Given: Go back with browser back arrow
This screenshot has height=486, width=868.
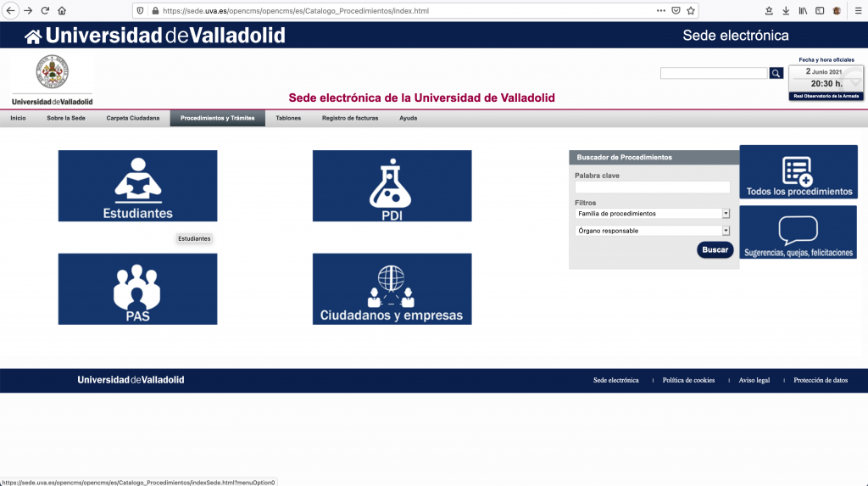Looking at the screenshot, I should (x=10, y=10).
